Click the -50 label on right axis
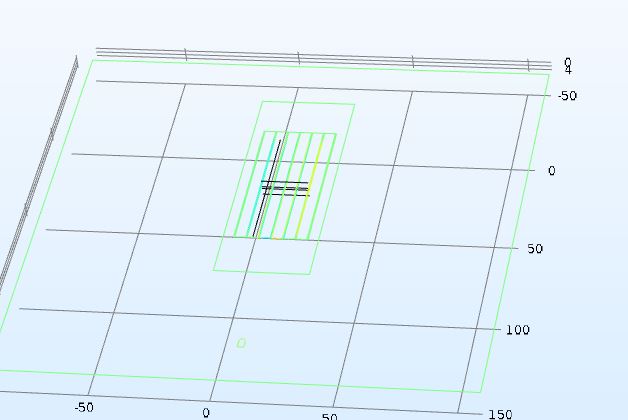 click(x=567, y=96)
